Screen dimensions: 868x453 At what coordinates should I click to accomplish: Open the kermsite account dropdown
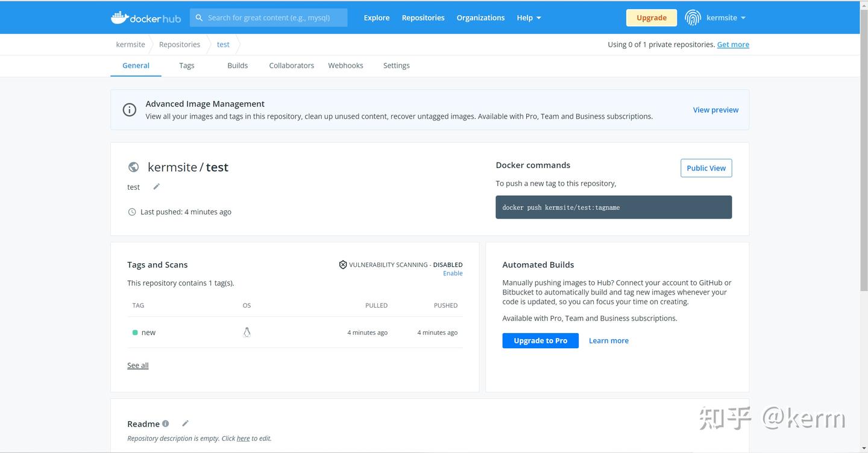726,17
